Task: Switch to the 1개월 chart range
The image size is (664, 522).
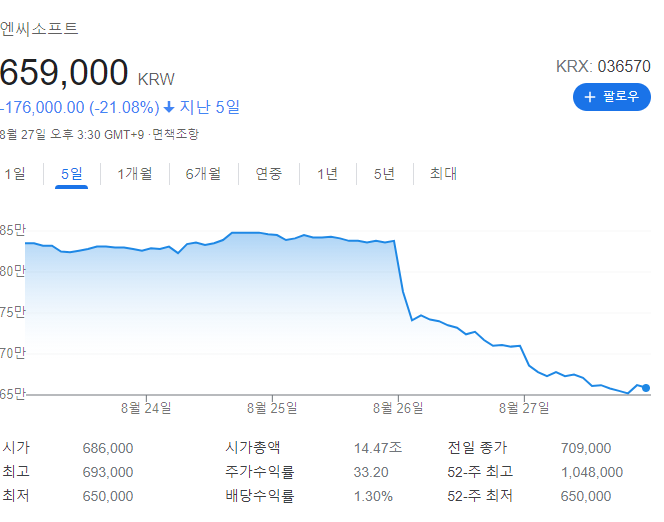Action: pyautogui.click(x=134, y=174)
